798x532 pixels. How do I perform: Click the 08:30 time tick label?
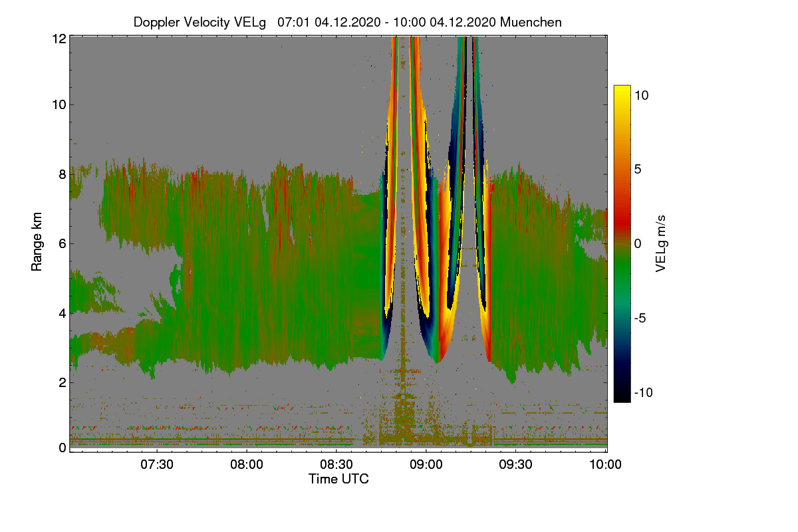(338, 465)
